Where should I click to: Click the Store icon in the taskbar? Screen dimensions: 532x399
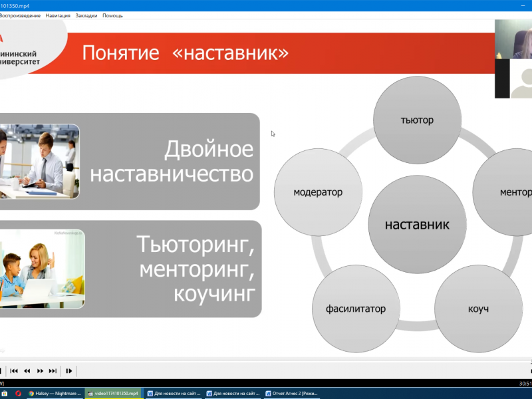[3, 393]
